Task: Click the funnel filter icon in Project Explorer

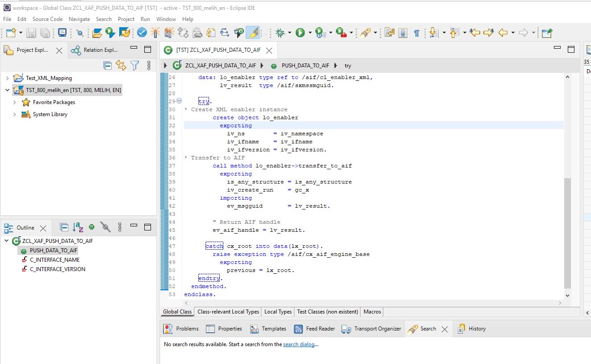Action: (134, 66)
